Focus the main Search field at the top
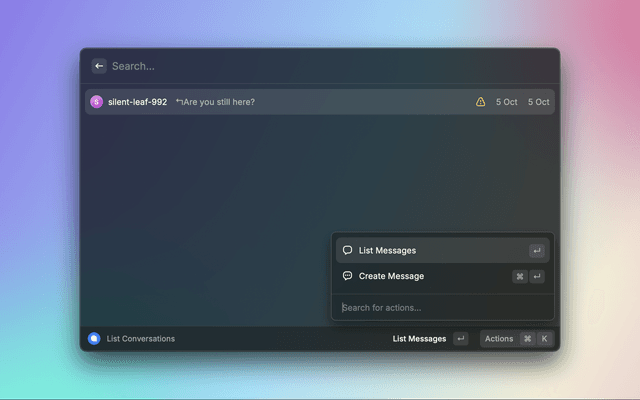 (x=300, y=66)
